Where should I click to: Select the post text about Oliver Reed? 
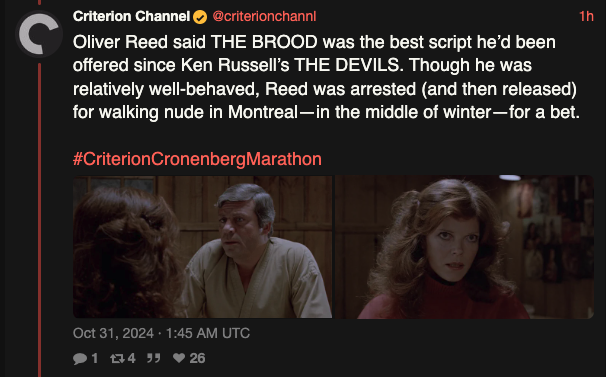[x=327, y=77]
